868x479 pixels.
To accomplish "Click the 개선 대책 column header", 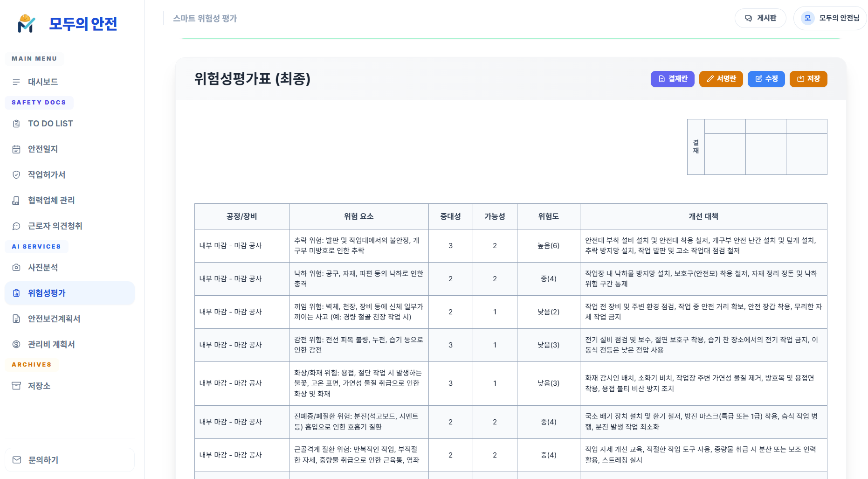I will 703,216.
